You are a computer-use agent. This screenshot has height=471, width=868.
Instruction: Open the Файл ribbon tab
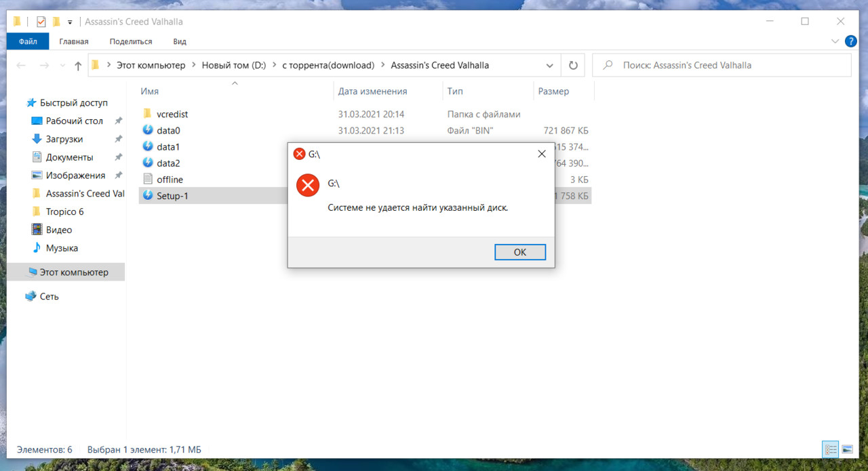tap(28, 41)
